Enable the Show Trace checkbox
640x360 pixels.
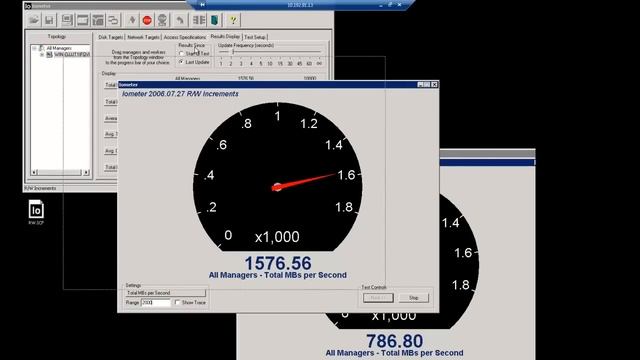click(177, 302)
